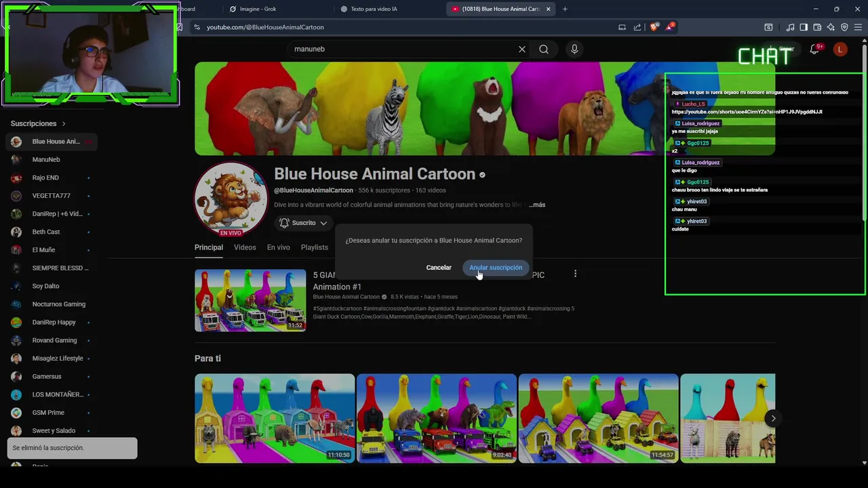
Task: Open Nocturnos Gaming subscription channel
Action: pyautogui.click(x=52, y=304)
